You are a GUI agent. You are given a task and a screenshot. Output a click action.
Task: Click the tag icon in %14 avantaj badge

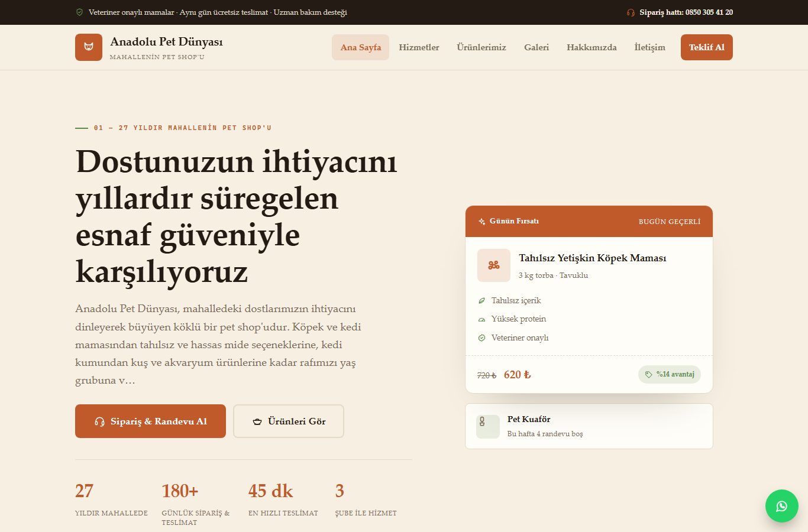[649, 374]
